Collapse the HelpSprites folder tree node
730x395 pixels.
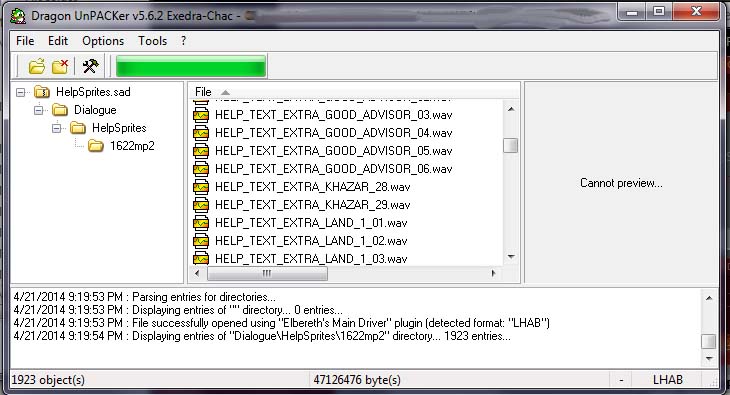click(x=57, y=128)
